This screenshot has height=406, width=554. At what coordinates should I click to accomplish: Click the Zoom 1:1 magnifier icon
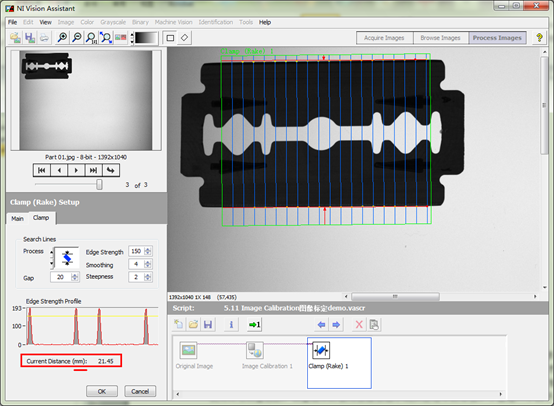(x=91, y=37)
